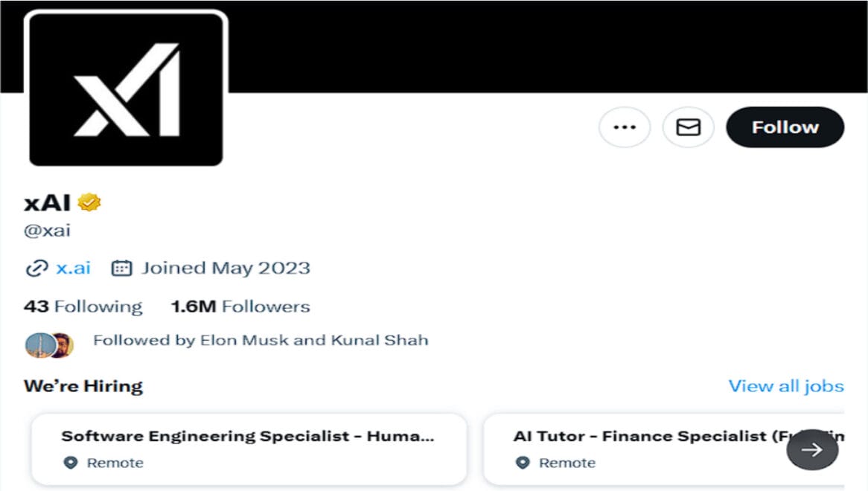Open the x.ai website link

point(73,268)
